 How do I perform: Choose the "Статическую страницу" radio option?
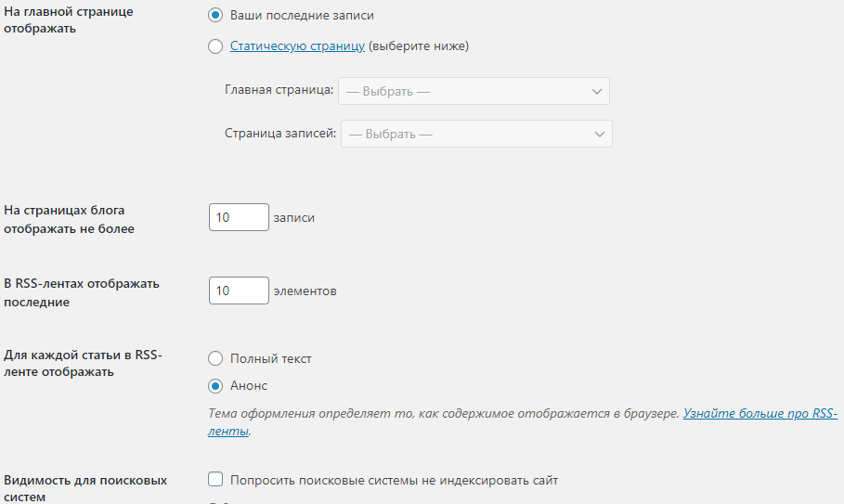tap(215, 46)
